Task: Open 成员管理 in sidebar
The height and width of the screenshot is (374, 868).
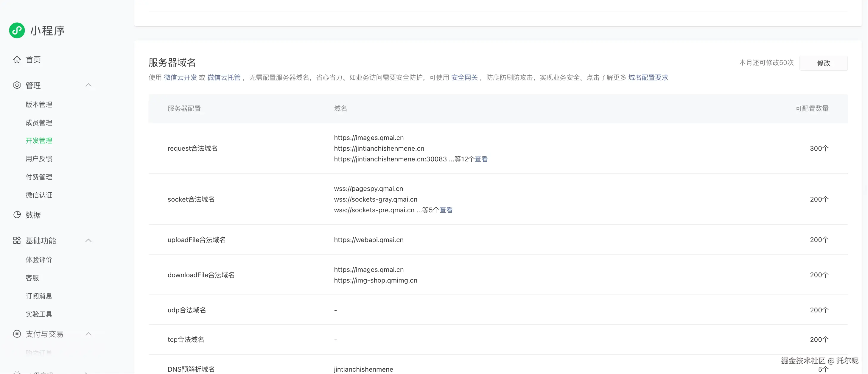Action: [x=39, y=123]
